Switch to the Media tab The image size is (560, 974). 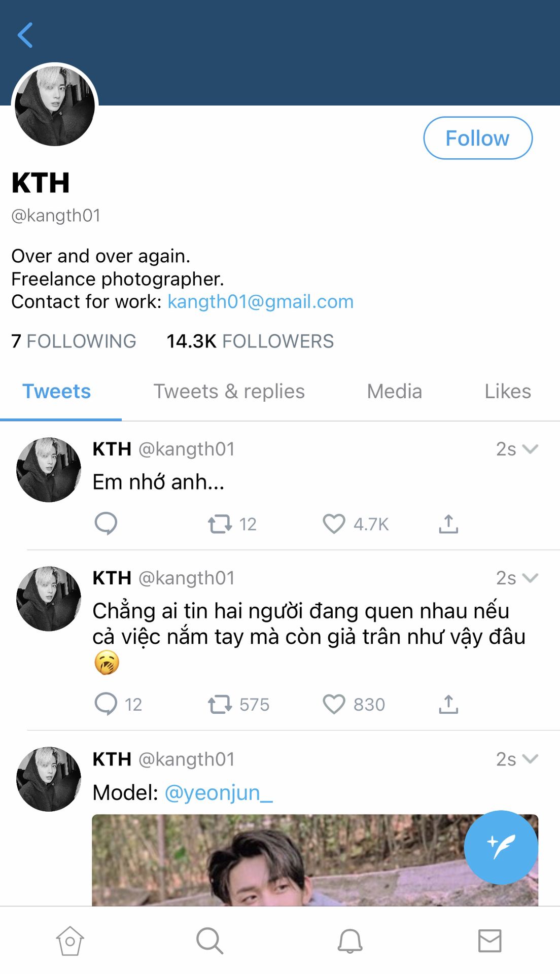[x=395, y=392]
